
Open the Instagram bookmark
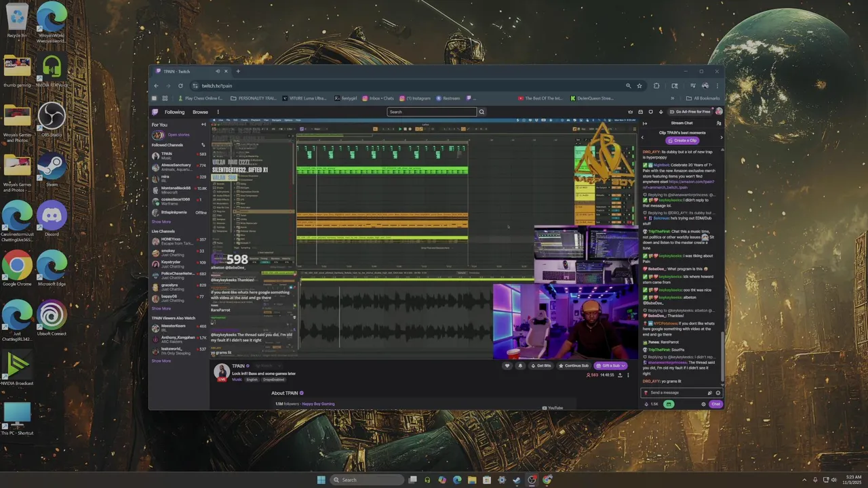tap(415, 98)
